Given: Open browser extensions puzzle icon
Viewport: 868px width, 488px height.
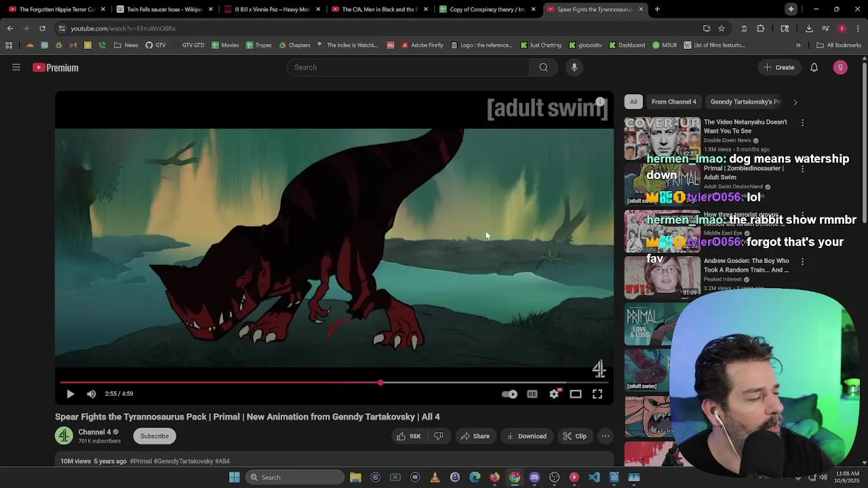Looking at the screenshot, I should tap(760, 28).
